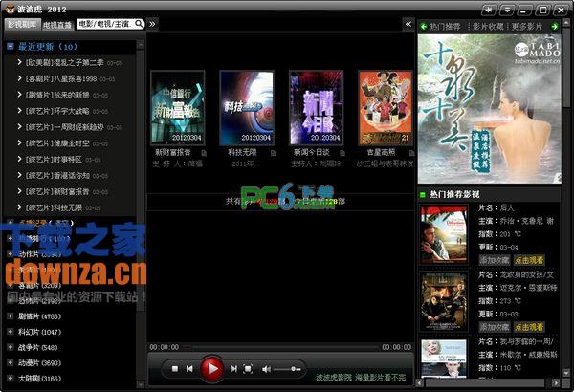Open the 吉星高照 poster thumbnail

click(x=386, y=108)
